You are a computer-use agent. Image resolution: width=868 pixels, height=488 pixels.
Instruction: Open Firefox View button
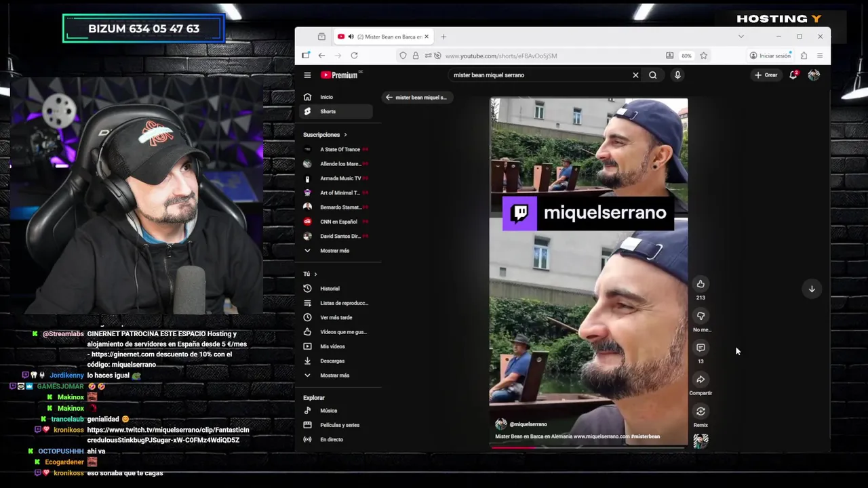321,37
